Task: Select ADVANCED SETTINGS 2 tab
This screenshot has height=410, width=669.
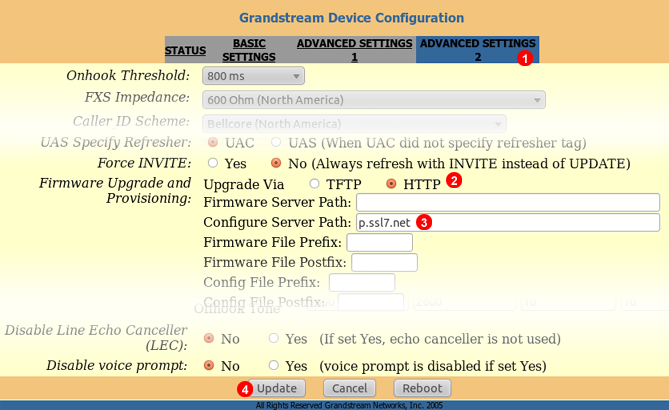Action: (477, 50)
